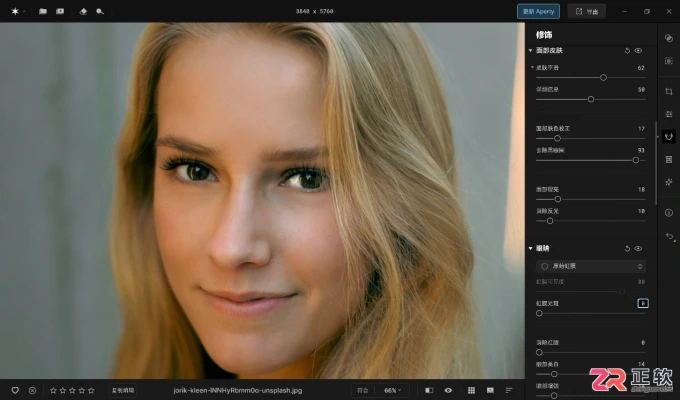Open the dashed-frame selection panel icon
The image size is (680, 400).
[x=669, y=61]
